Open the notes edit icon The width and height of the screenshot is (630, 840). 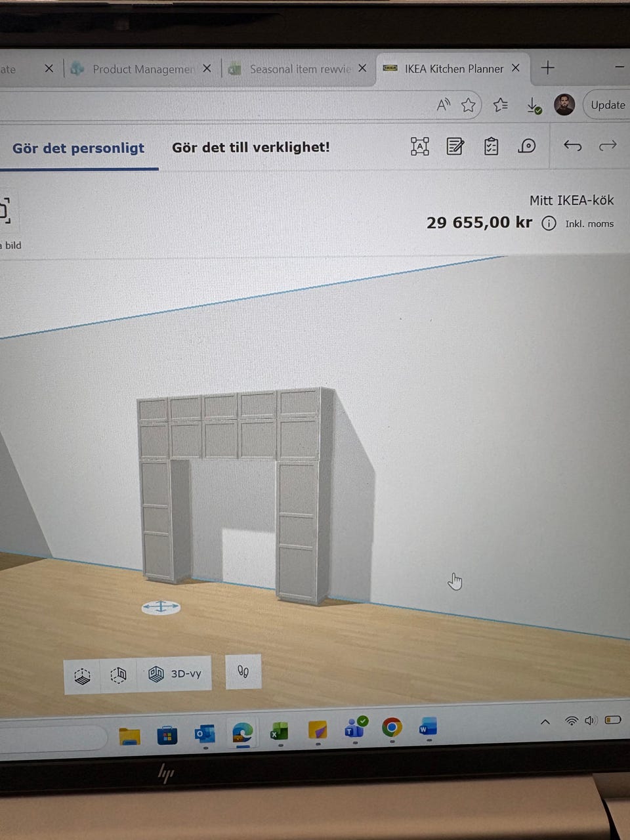click(455, 146)
